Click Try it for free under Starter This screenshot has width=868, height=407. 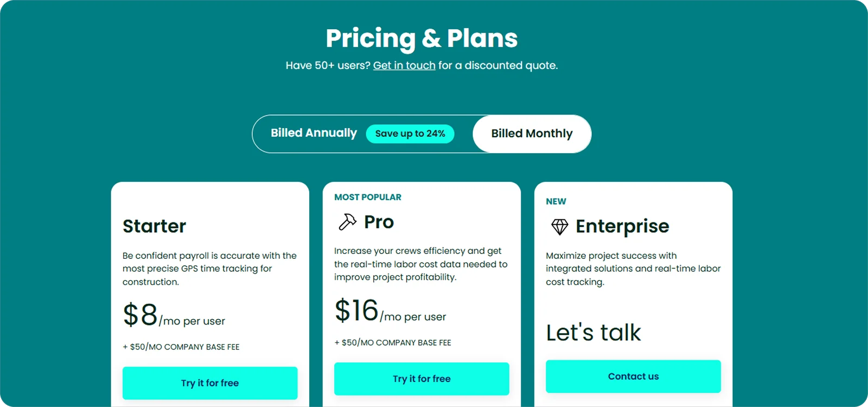(x=210, y=383)
